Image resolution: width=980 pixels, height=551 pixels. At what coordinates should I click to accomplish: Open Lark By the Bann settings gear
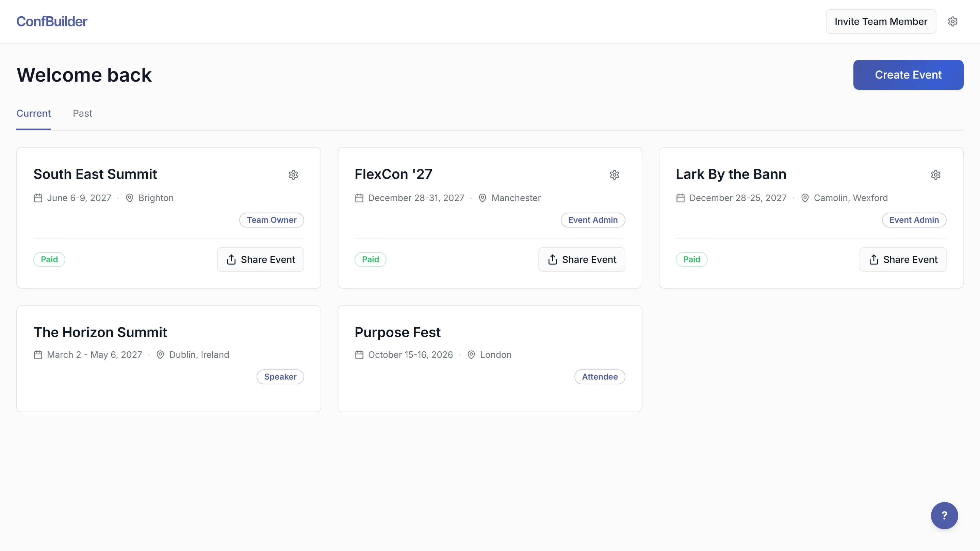[936, 174]
